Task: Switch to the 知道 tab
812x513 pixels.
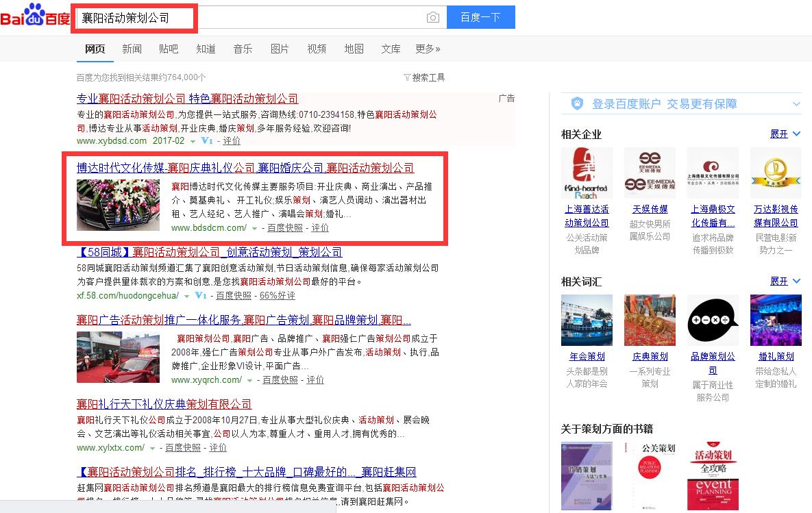Action: [206, 49]
